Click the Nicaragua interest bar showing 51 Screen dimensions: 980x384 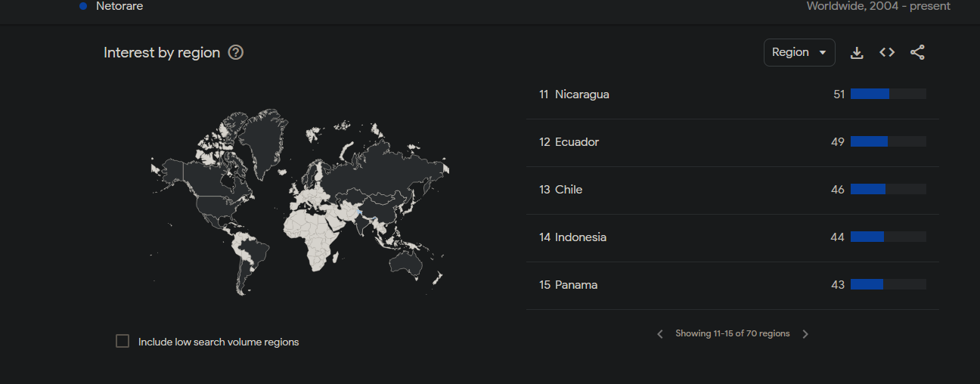coord(889,94)
